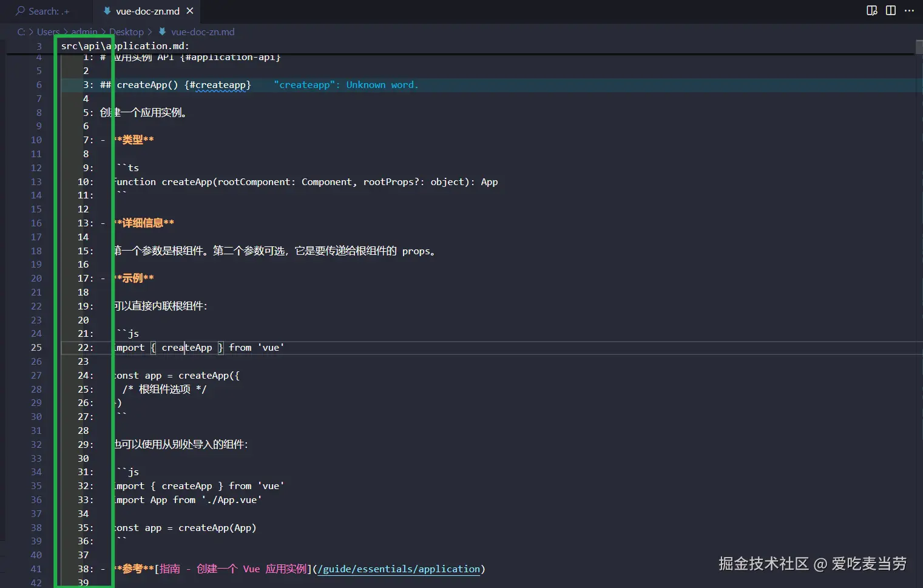Expand the C: breadcrumb segment

click(x=21, y=32)
